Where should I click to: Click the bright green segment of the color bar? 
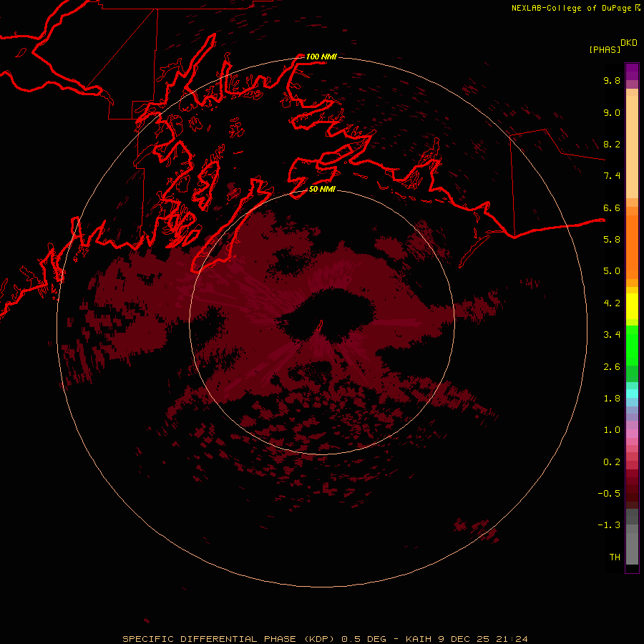(632, 346)
